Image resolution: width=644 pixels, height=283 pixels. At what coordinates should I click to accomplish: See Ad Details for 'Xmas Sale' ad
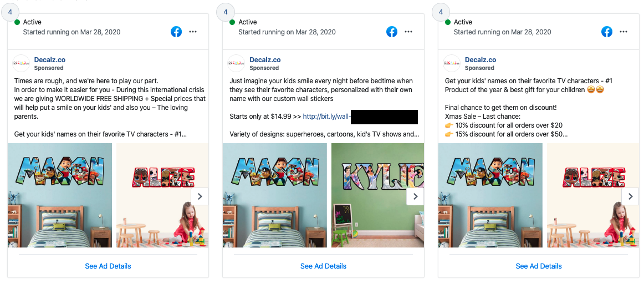point(539,266)
